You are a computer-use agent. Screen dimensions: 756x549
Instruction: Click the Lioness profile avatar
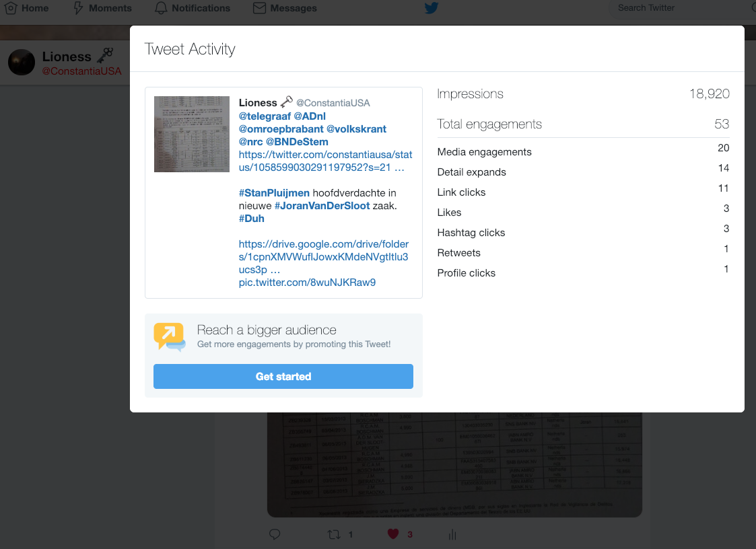click(x=22, y=63)
